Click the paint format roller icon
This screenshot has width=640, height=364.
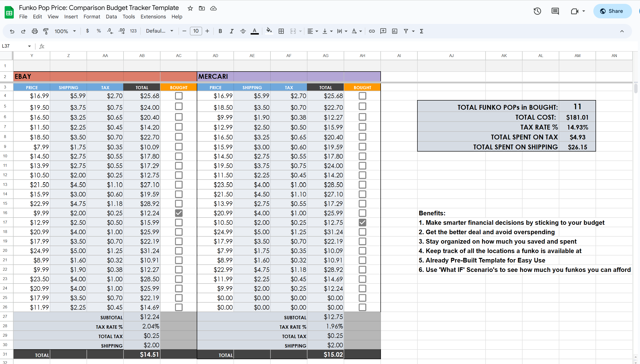[46, 31]
